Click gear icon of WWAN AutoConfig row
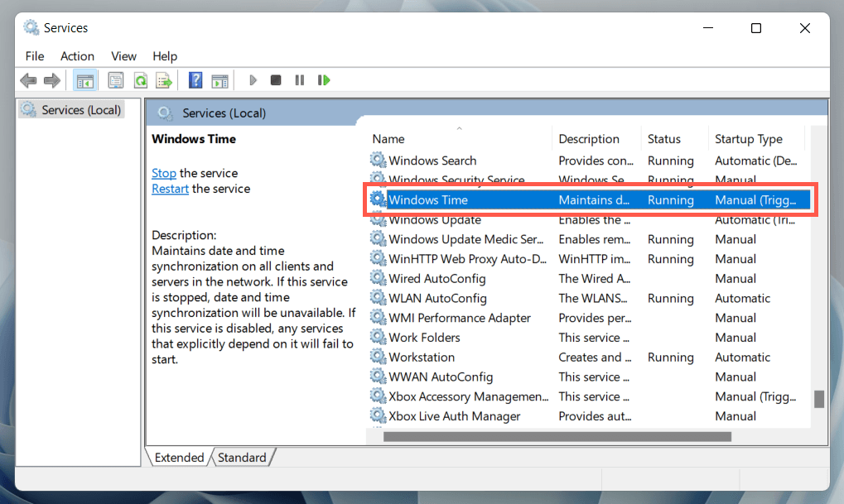 point(378,376)
